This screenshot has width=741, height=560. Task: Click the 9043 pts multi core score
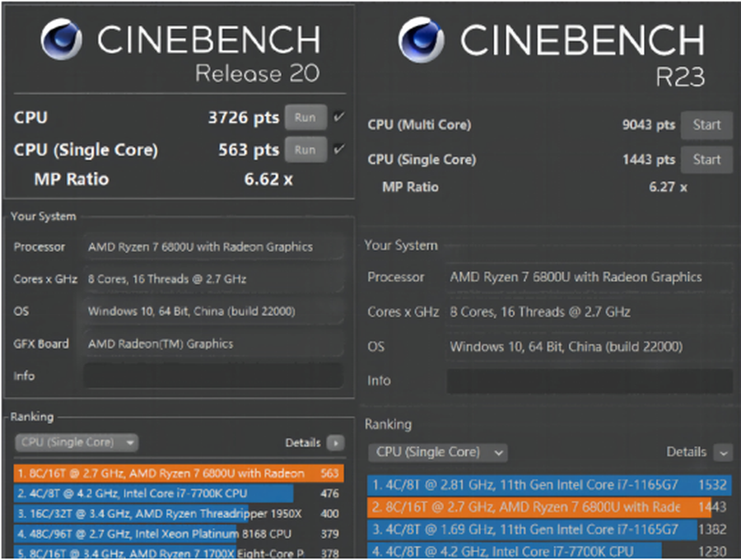click(649, 124)
